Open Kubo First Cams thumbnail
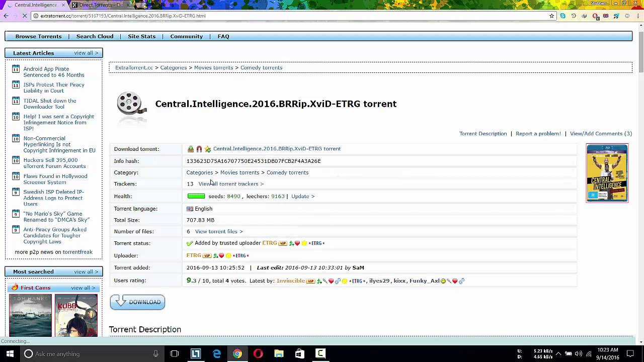The image size is (644, 362). point(76,315)
